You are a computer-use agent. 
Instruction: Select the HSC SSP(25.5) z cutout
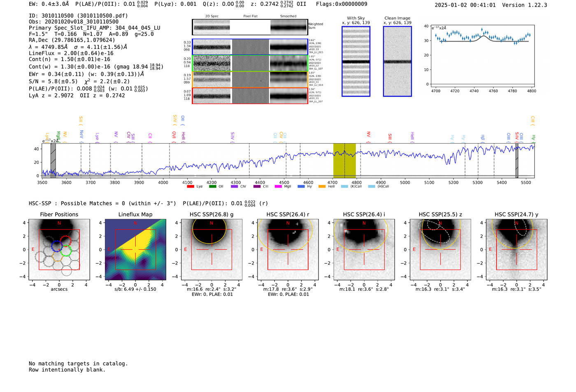(440, 250)
